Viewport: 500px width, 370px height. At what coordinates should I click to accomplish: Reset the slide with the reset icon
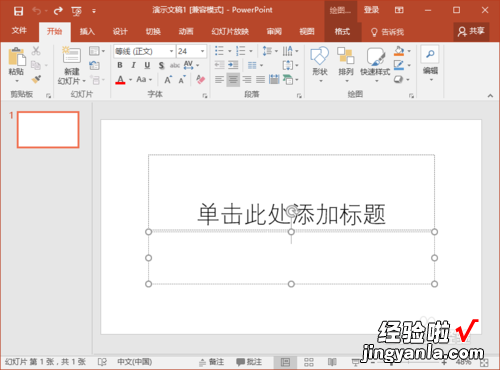(94, 65)
